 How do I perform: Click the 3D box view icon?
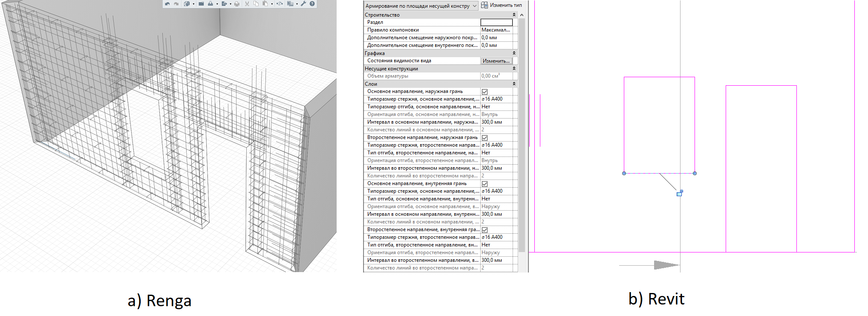(187, 4)
